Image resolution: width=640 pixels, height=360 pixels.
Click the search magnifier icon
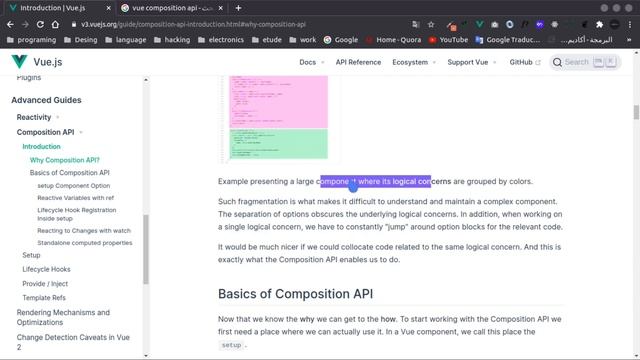[557, 62]
